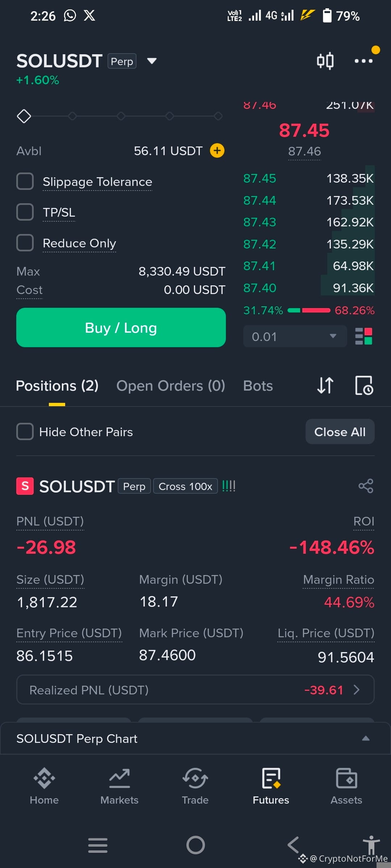Expand the SOLUSDT Perp Chart panel
The image size is (391, 868).
tap(195, 738)
